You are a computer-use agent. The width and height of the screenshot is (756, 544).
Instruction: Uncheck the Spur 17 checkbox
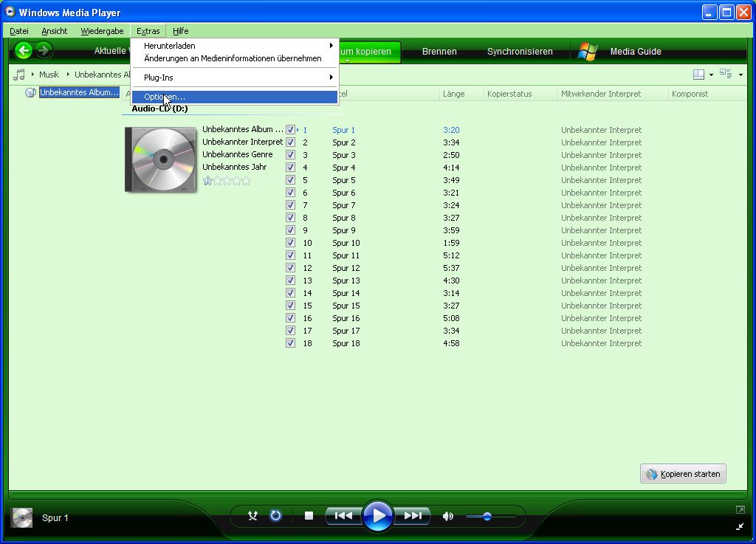[x=290, y=330]
